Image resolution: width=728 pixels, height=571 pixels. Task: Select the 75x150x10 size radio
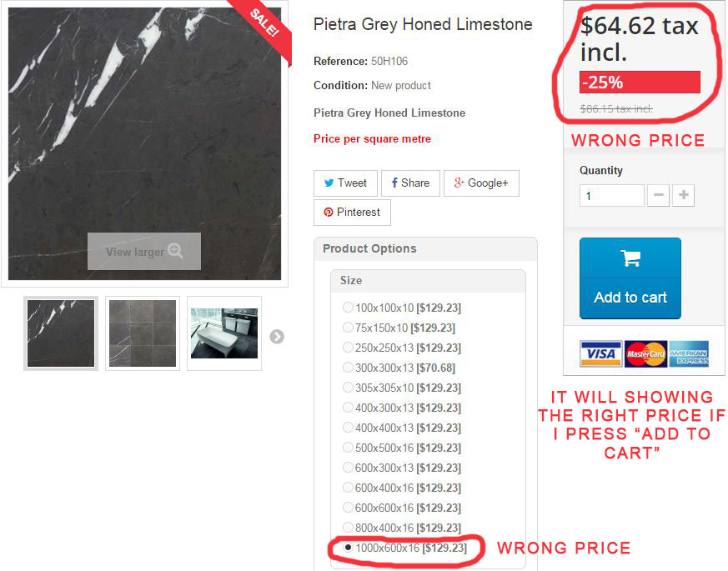348,328
